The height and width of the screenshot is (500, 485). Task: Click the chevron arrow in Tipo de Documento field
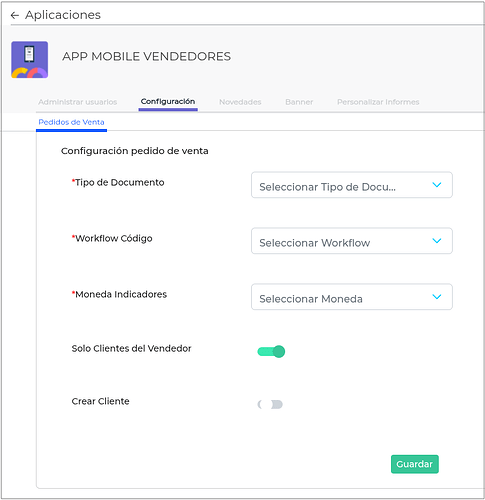(x=437, y=185)
